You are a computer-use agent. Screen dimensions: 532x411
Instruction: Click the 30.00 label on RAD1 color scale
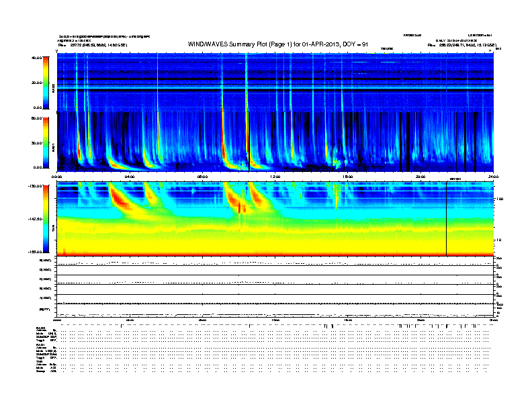(x=36, y=143)
